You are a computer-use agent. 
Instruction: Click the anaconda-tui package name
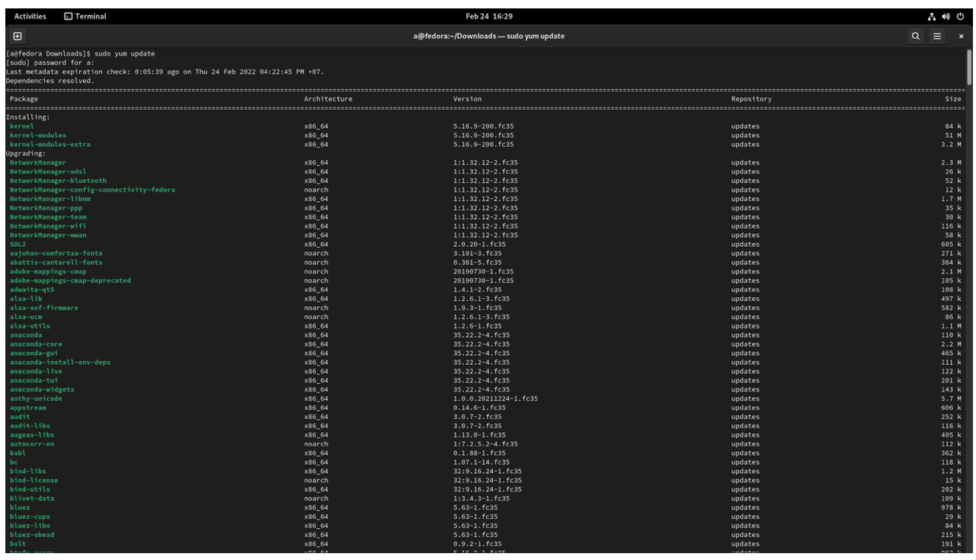(x=34, y=380)
